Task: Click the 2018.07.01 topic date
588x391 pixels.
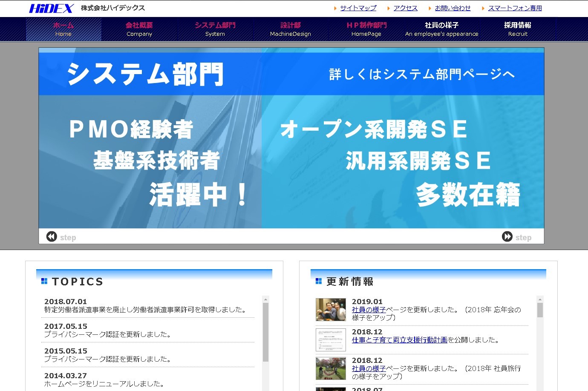Action: click(66, 302)
